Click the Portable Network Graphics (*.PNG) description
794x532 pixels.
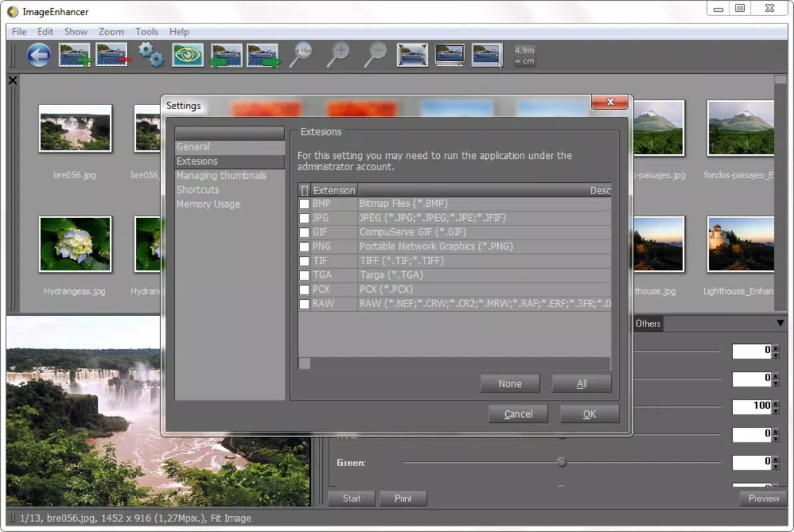click(x=436, y=247)
